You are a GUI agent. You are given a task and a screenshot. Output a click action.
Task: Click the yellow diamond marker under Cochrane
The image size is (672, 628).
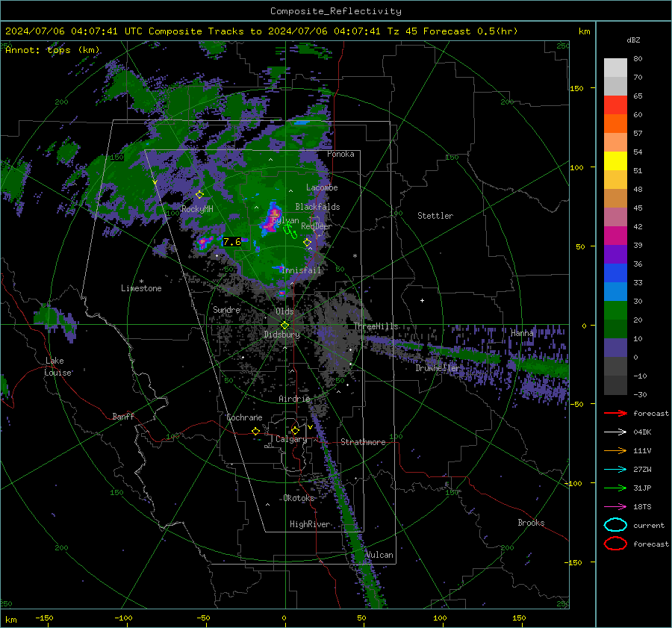point(256,431)
